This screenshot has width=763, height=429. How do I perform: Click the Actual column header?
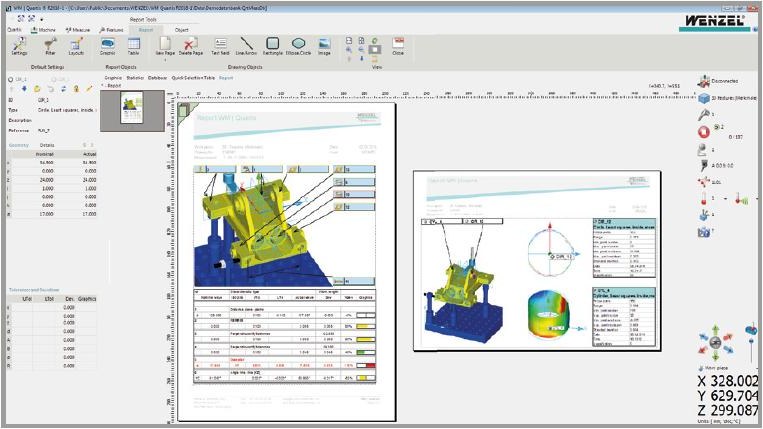pos(89,154)
